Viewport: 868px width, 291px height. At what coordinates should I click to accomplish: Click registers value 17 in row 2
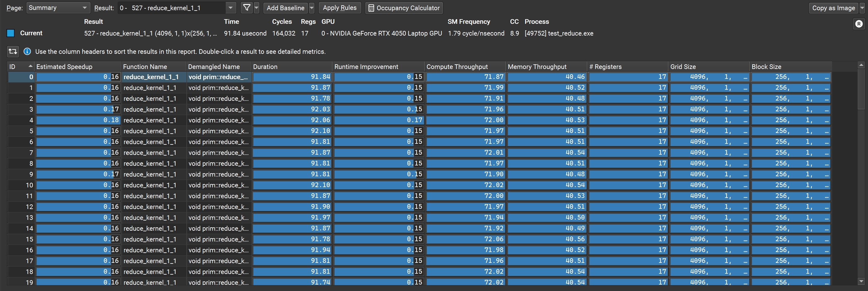(628, 99)
